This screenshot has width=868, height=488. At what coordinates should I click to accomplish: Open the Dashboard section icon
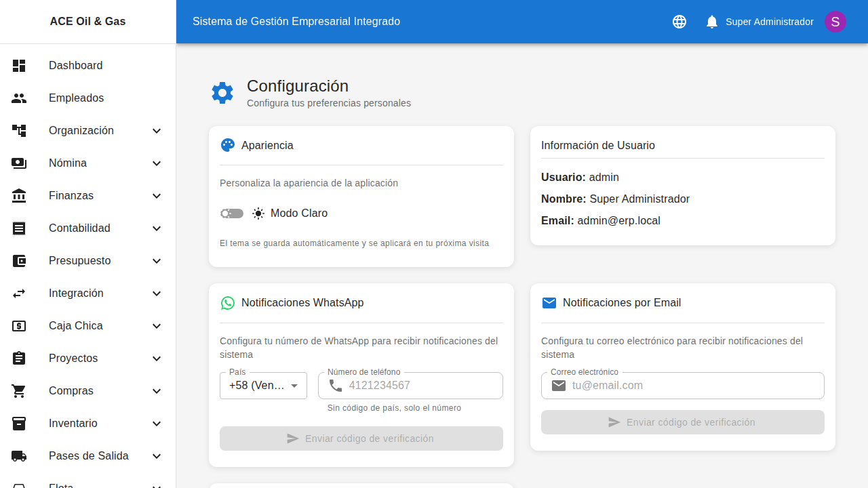coord(19,66)
